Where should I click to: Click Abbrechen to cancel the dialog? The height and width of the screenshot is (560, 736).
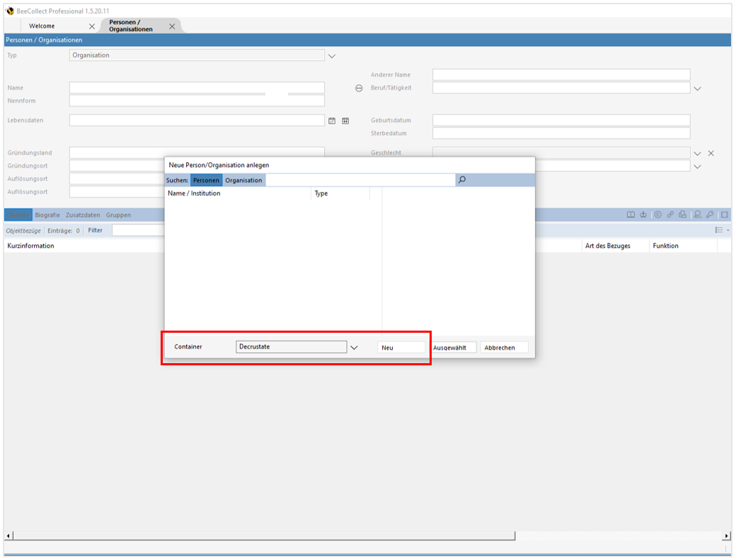[x=503, y=347]
